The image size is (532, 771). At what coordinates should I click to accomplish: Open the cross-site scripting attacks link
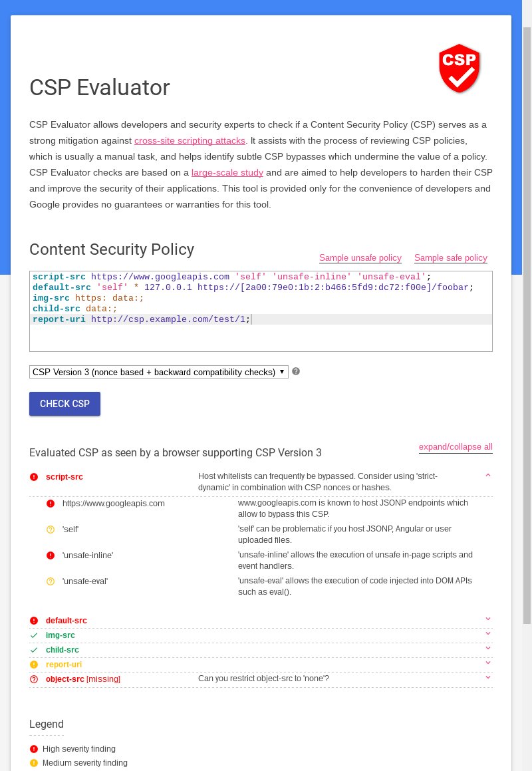190,140
